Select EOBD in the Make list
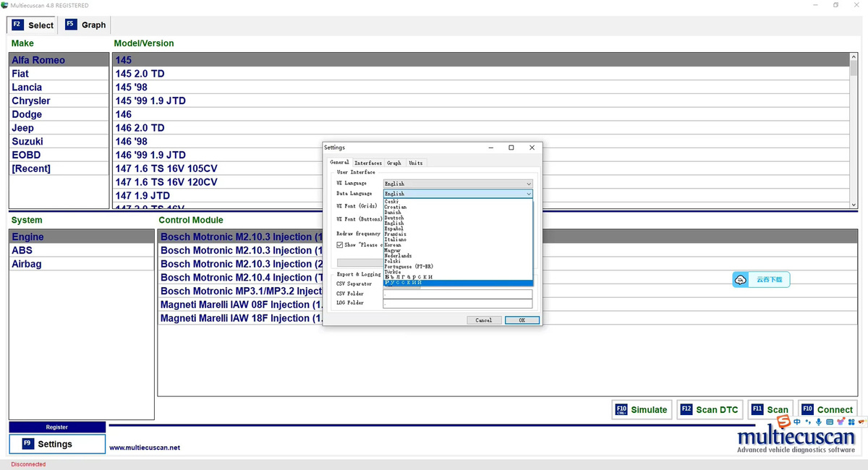 [x=59, y=155]
